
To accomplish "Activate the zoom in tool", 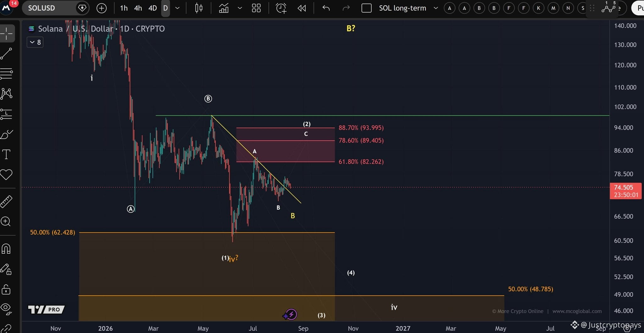I will (x=6, y=222).
